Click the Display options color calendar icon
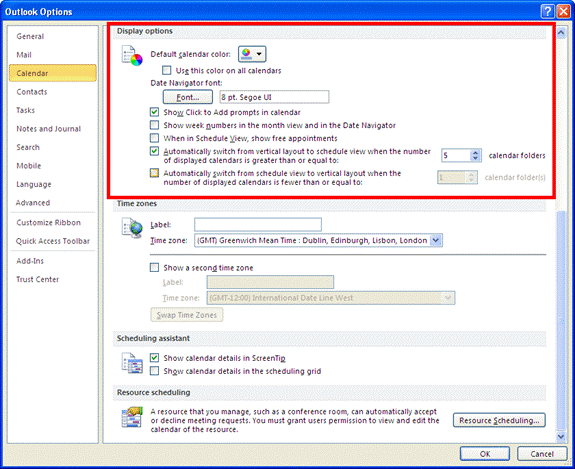This screenshot has width=575, height=469. pos(132,55)
